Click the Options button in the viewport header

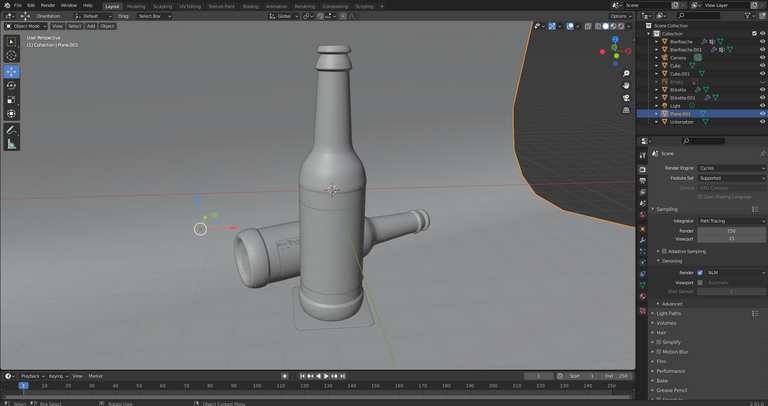(x=620, y=16)
